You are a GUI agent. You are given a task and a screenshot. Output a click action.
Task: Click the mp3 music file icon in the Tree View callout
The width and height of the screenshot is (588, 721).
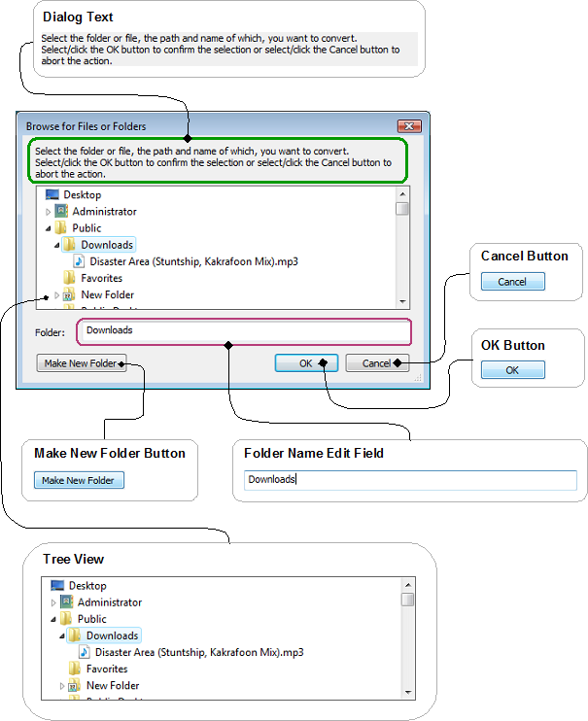pos(85,652)
